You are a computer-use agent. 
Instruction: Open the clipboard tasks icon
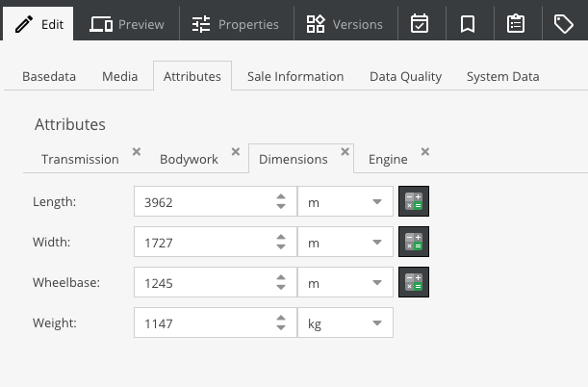point(516,24)
